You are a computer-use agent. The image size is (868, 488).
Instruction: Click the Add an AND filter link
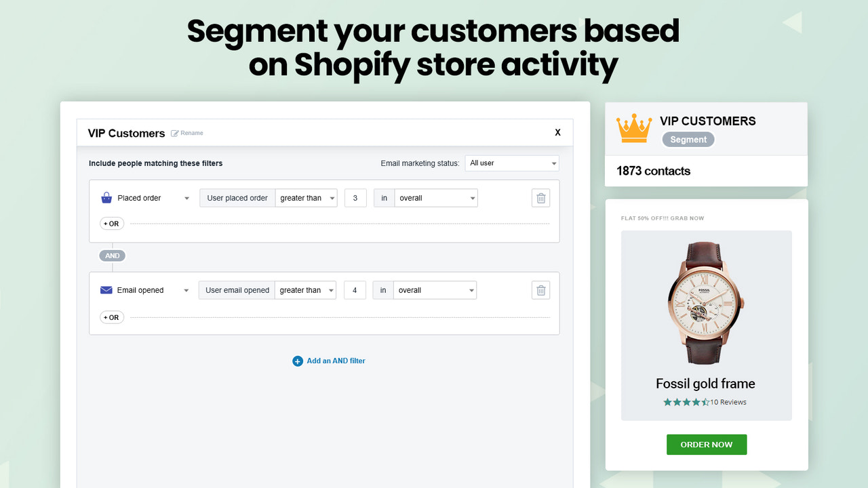[x=334, y=361]
